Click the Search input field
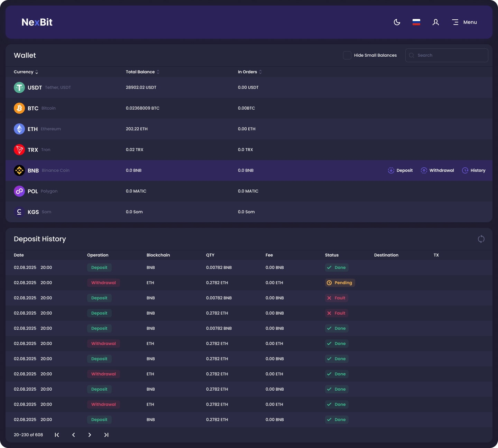This screenshot has height=448, width=498. pos(446,55)
